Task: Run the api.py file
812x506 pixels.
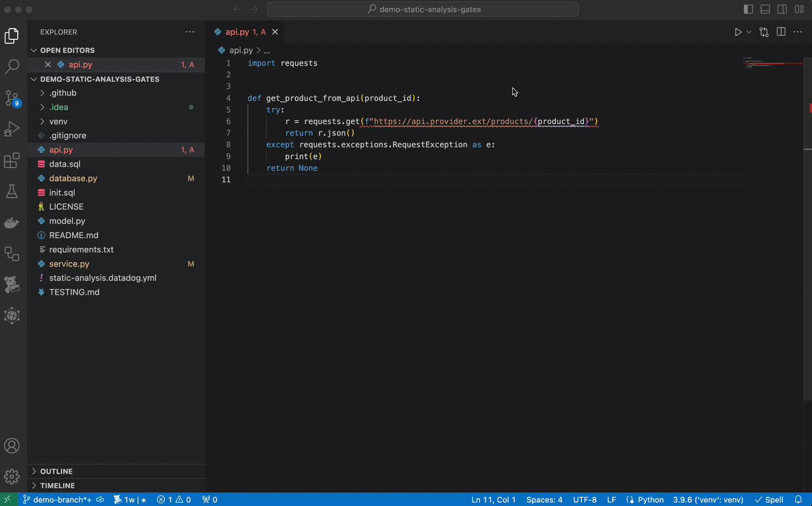Action: tap(737, 32)
